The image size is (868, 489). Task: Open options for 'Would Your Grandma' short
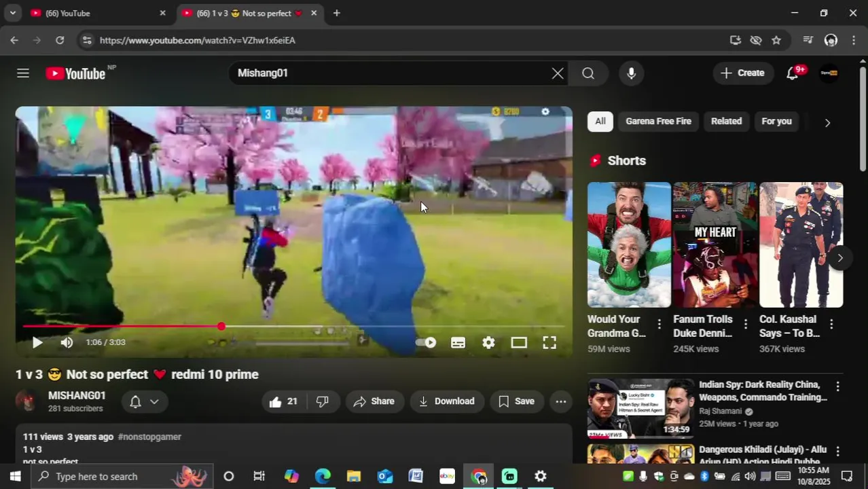pyautogui.click(x=659, y=325)
